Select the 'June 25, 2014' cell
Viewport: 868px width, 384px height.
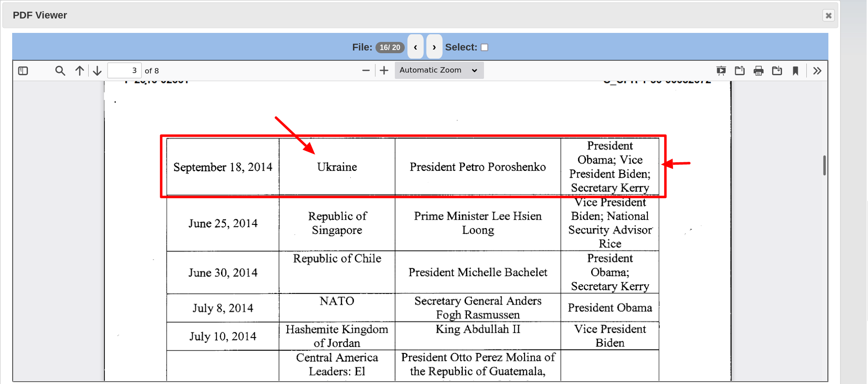pyautogui.click(x=223, y=223)
